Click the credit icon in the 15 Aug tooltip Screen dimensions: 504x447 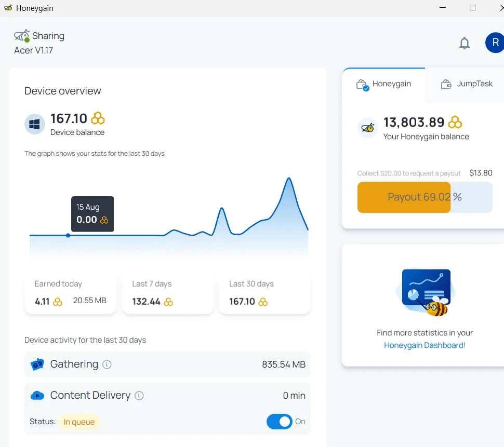(104, 220)
